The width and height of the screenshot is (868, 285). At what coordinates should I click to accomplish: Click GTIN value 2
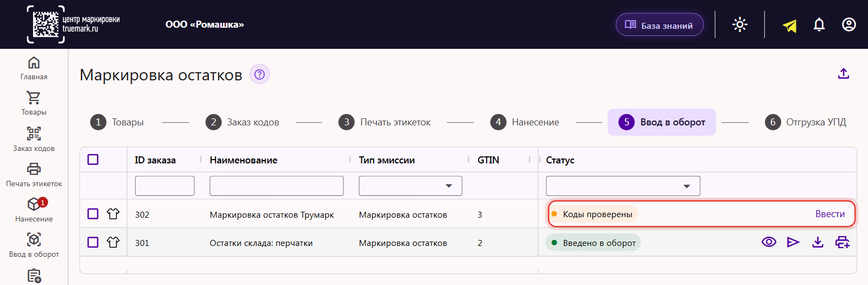click(x=480, y=243)
